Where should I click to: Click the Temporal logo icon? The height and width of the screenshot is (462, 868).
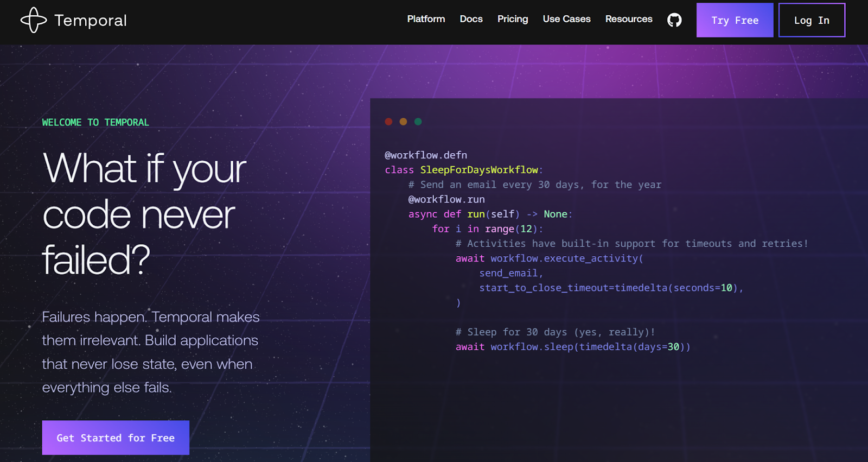pyautogui.click(x=34, y=20)
